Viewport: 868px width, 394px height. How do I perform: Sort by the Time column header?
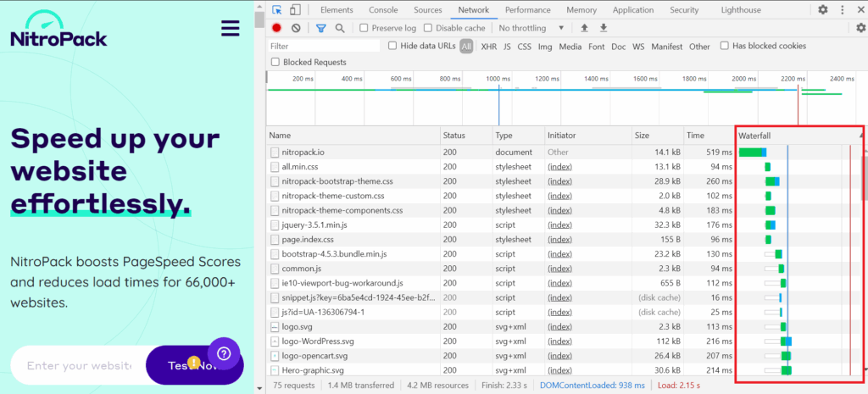[709, 135]
